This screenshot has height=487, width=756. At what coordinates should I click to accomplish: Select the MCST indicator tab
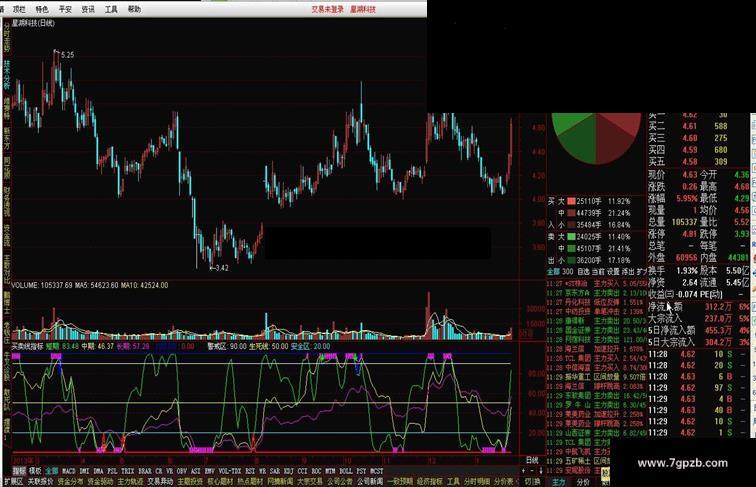(x=377, y=471)
